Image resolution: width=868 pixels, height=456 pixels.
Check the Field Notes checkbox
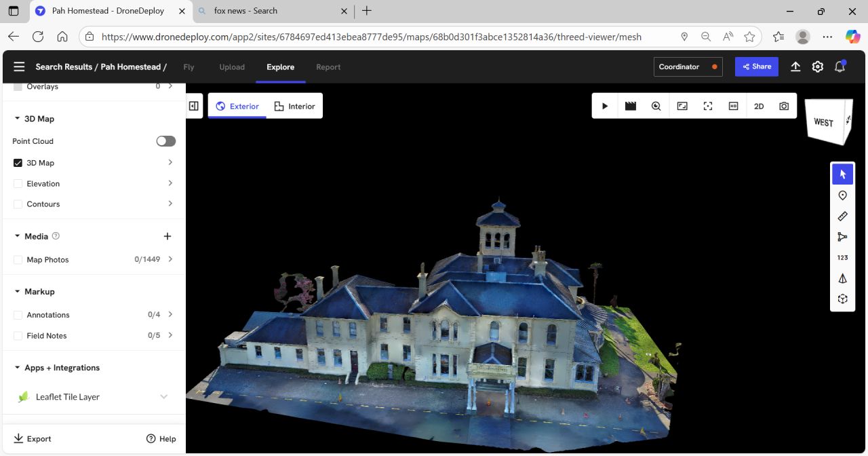pos(18,336)
